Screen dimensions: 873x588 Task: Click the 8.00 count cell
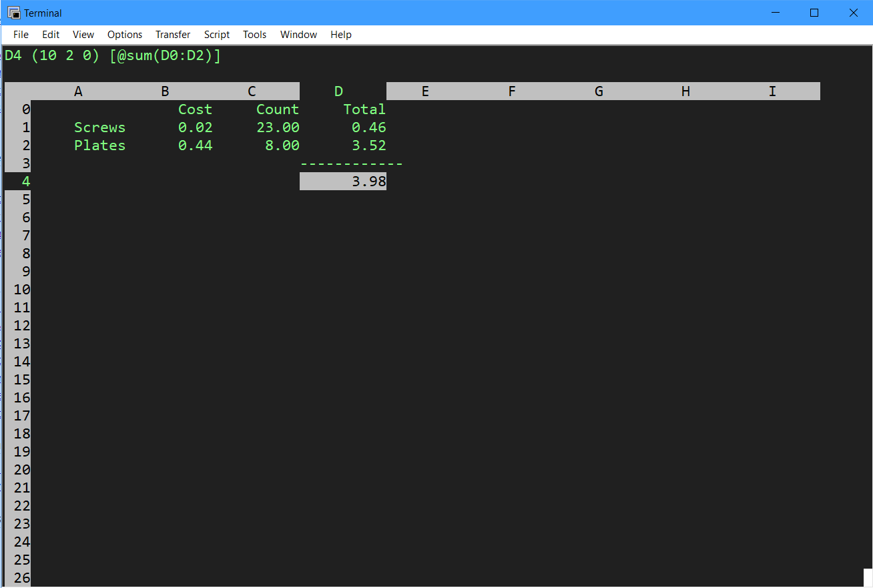point(282,145)
